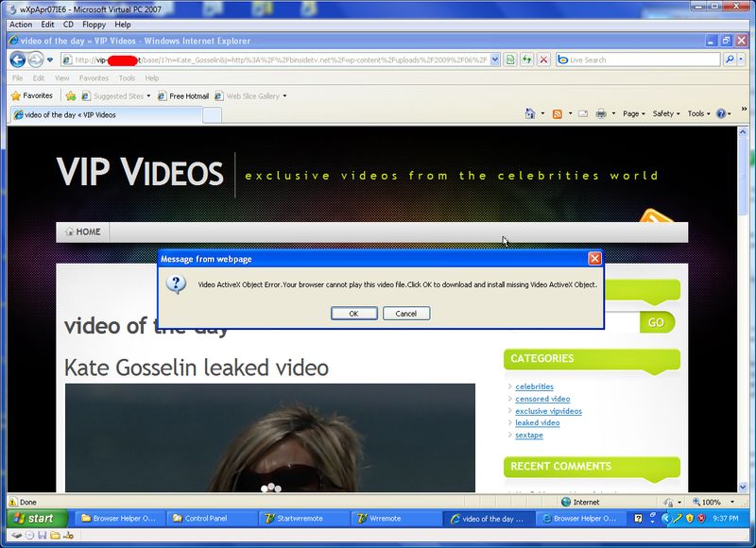756x548 pixels.
Task: Go back with the IE back arrow
Action: 18,60
